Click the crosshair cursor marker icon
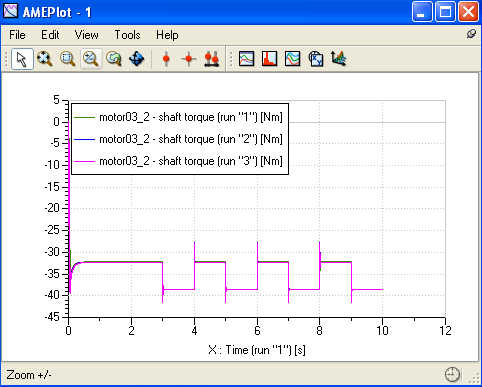This screenshot has height=387, width=482. coord(189,59)
